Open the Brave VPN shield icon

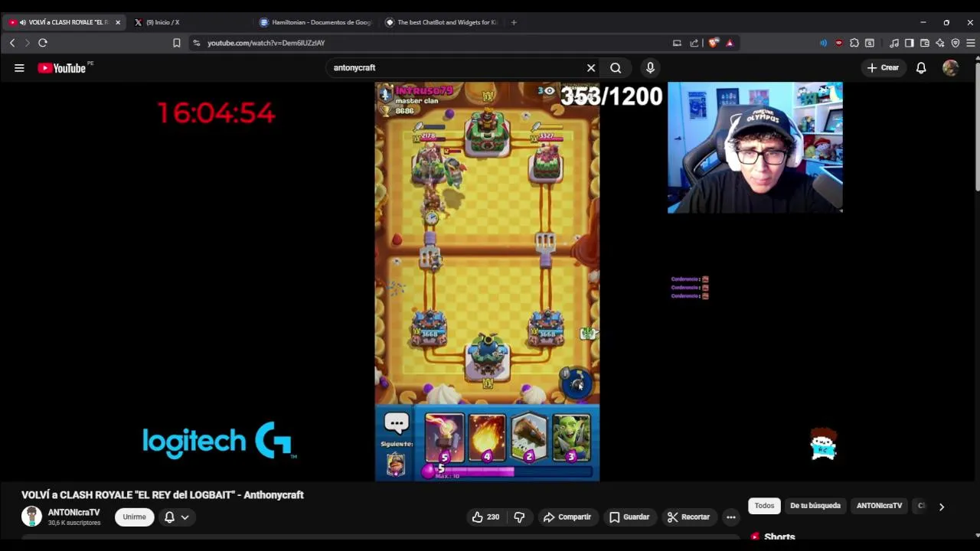point(955,43)
